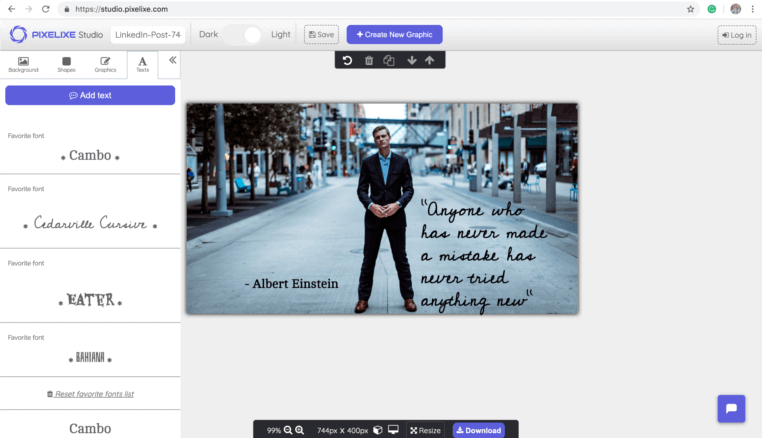This screenshot has height=438, width=762.
Task: Send element backward with down arrow
Action: coord(411,61)
